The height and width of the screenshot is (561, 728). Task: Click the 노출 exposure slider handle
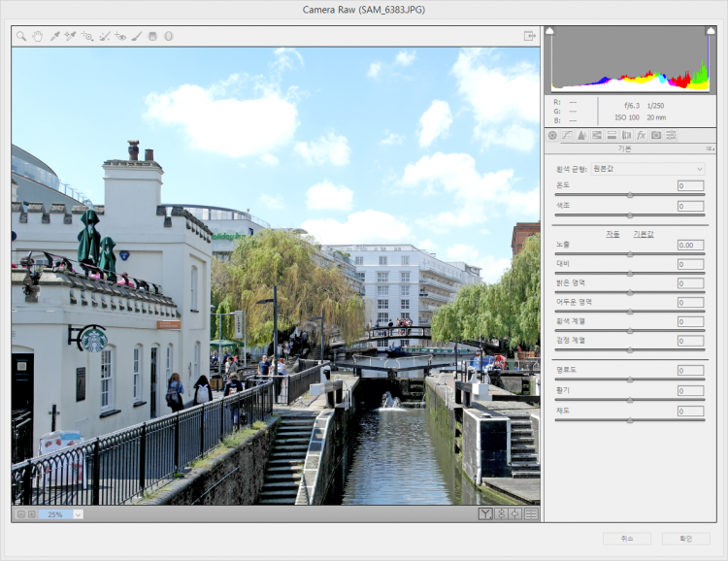click(x=630, y=253)
